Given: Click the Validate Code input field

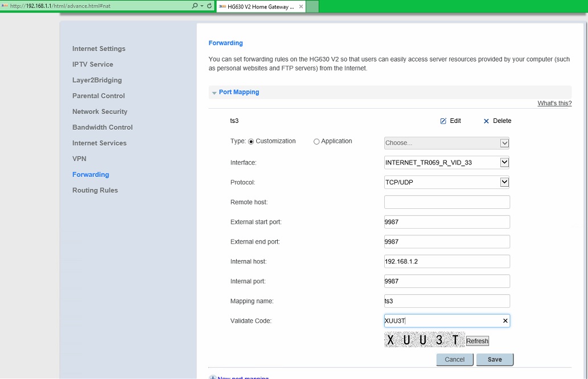Looking at the screenshot, I should pyautogui.click(x=447, y=321).
